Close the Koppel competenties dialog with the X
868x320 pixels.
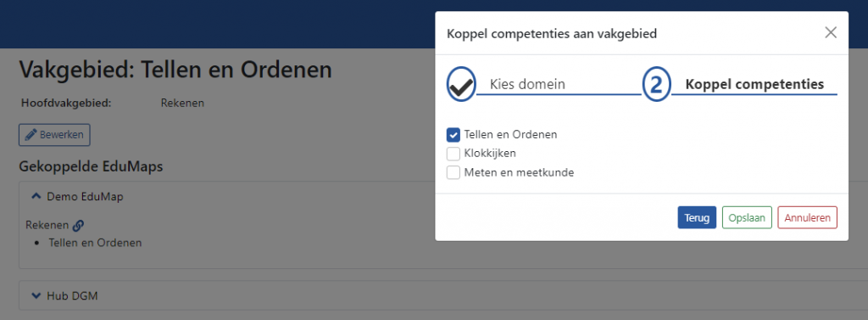tap(831, 33)
